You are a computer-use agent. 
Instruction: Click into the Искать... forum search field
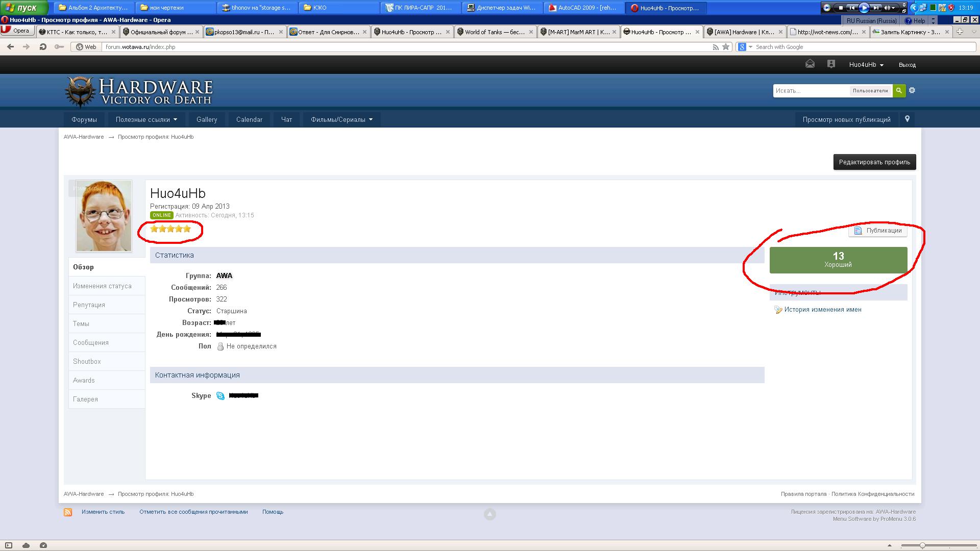tap(811, 91)
